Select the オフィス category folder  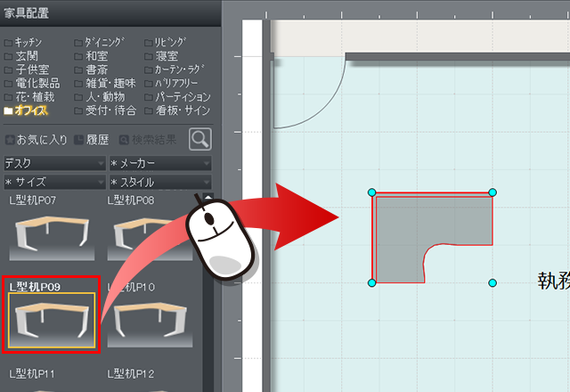(x=30, y=110)
